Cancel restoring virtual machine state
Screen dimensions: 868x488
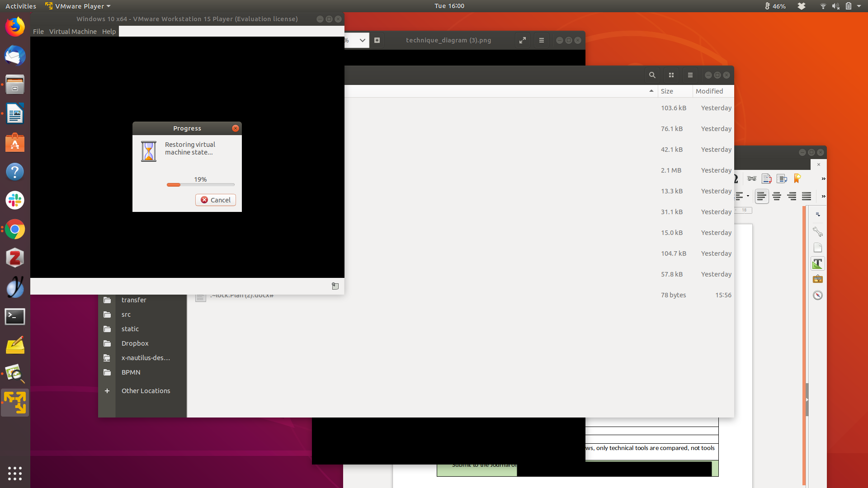click(x=216, y=200)
